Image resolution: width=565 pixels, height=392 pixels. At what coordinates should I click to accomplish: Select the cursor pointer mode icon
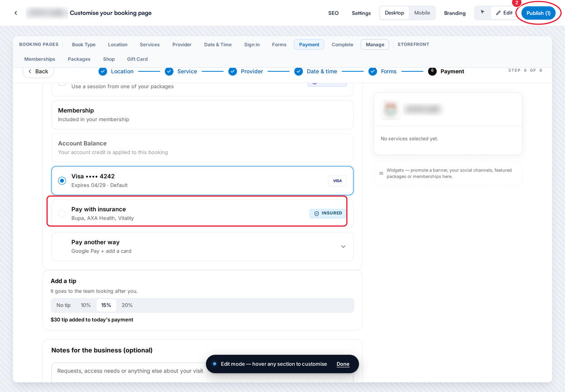[x=482, y=13]
